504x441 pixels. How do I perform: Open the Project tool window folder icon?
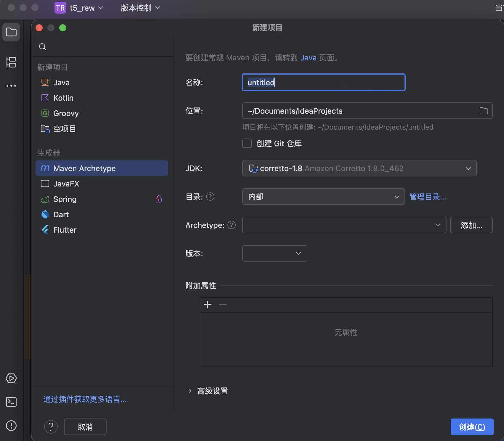coord(11,32)
